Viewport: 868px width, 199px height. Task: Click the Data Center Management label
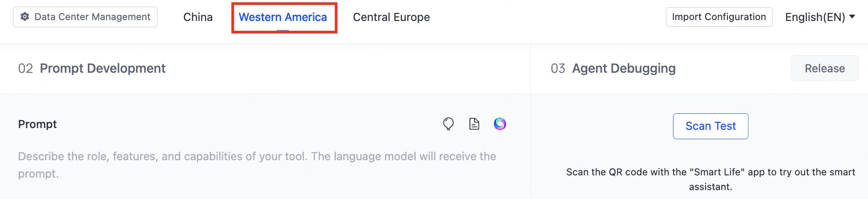coord(92,17)
